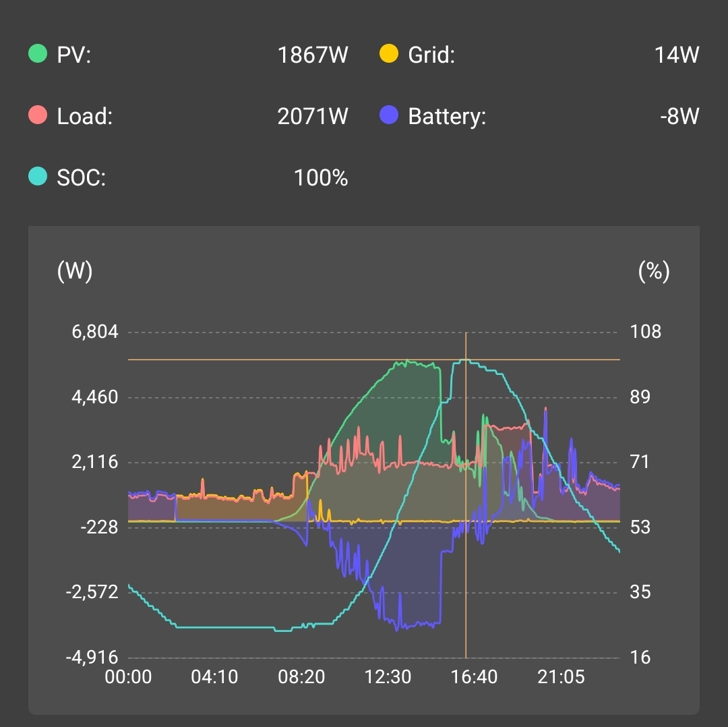The image size is (728, 727).
Task: Click the 35 right axis value
Action: (x=640, y=592)
